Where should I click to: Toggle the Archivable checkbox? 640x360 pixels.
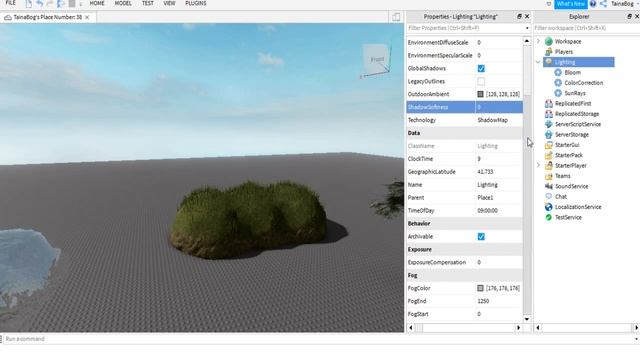(481, 237)
